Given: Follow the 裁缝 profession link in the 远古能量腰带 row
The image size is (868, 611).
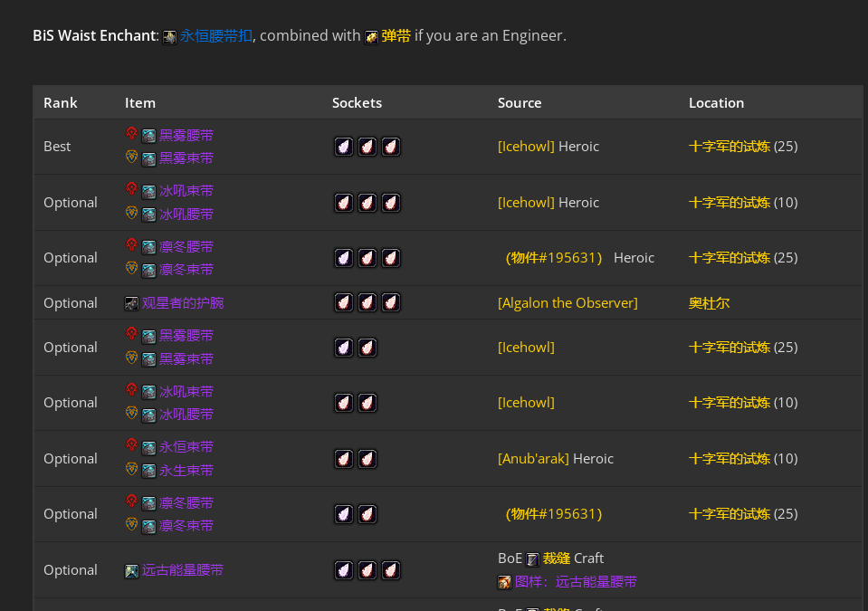Looking at the screenshot, I should click(557, 558).
